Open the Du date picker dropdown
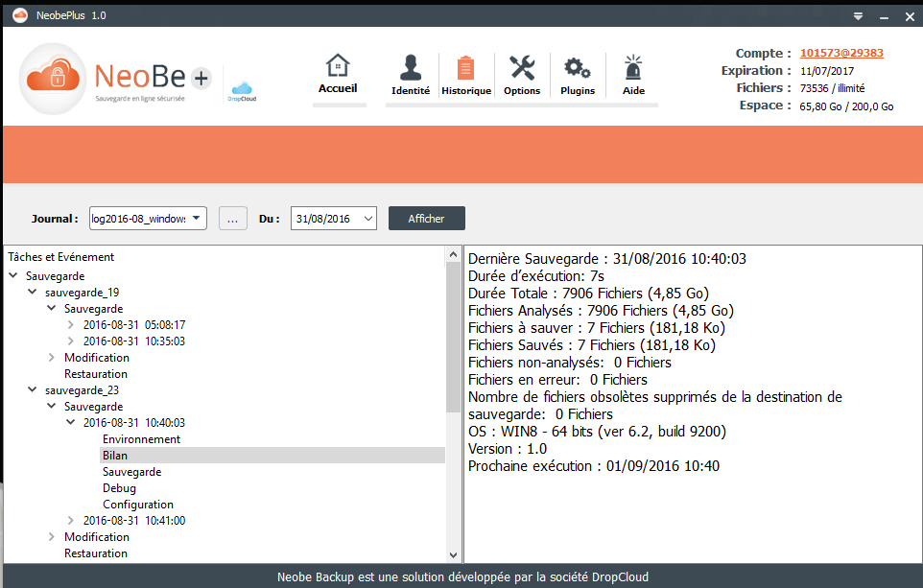 (x=333, y=219)
